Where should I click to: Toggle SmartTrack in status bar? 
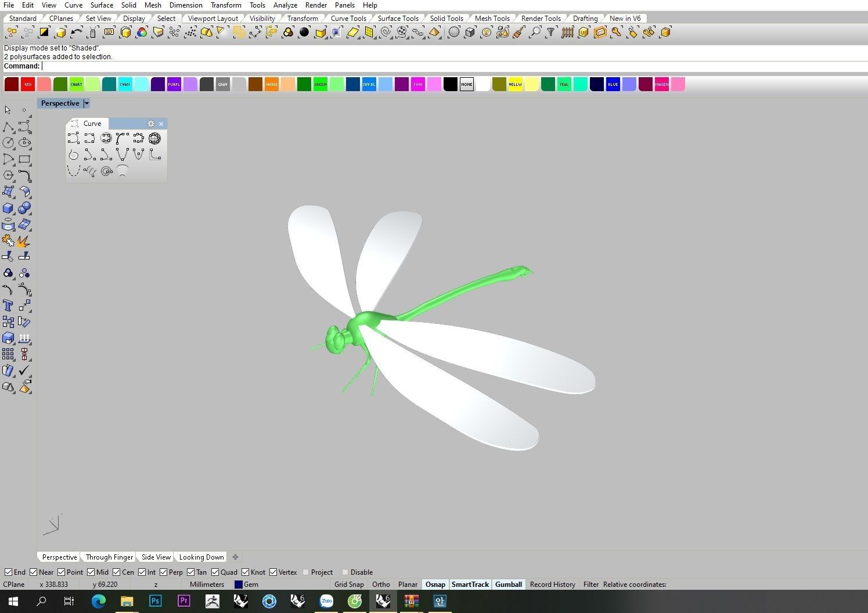470,585
